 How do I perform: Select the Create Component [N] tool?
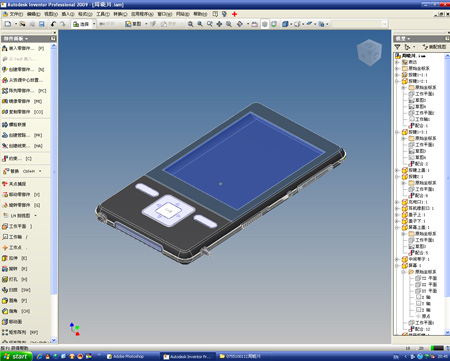tap(23, 69)
